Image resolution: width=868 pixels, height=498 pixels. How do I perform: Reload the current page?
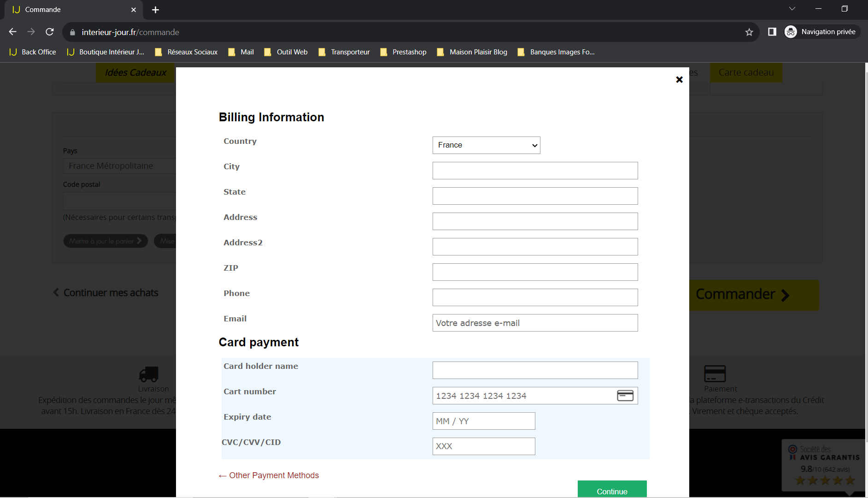[x=50, y=32]
